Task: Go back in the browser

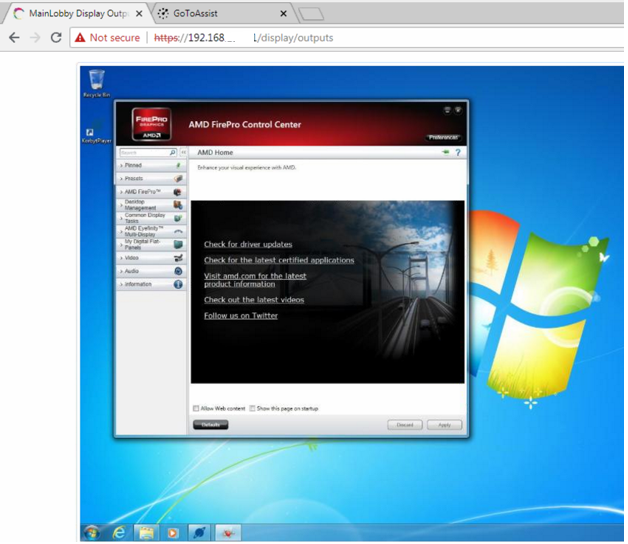Action: pos(14,38)
